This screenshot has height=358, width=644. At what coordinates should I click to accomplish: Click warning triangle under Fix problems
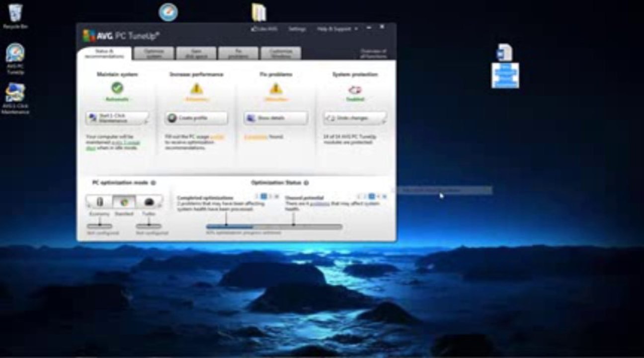click(x=276, y=89)
